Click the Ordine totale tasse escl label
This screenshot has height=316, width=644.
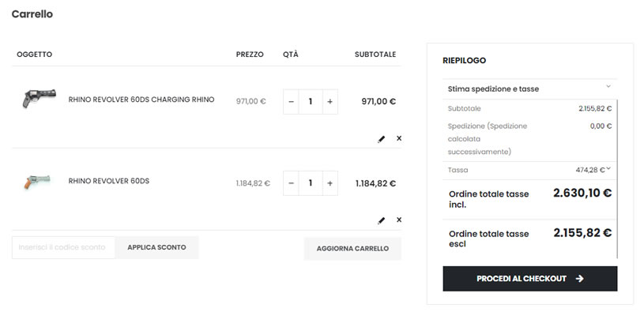pyautogui.click(x=489, y=239)
